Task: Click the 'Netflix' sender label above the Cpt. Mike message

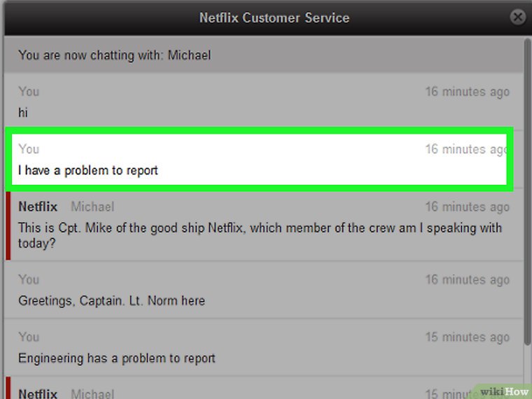Action: click(38, 206)
